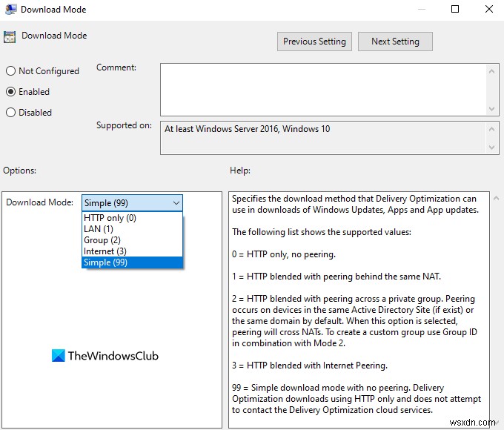The width and height of the screenshot is (504, 430).
Task: Click the 'Help:' label
Action: [x=240, y=171]
